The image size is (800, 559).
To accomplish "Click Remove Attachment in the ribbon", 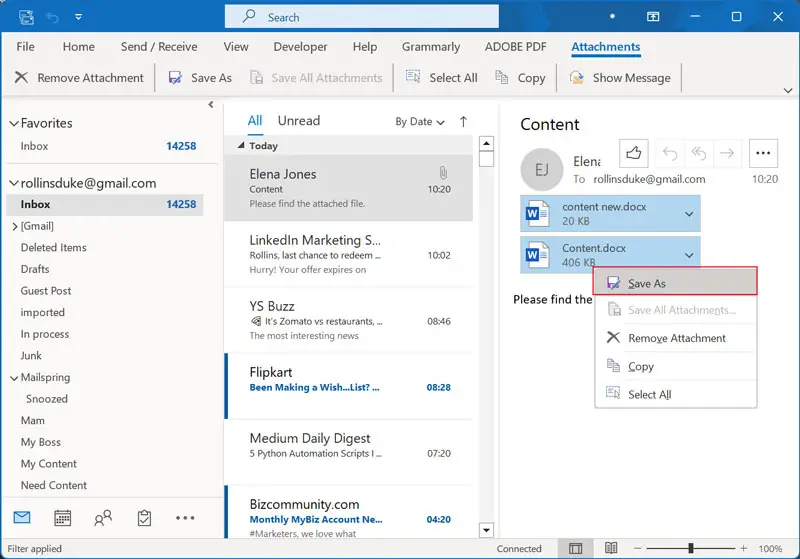I will point(79,78).
